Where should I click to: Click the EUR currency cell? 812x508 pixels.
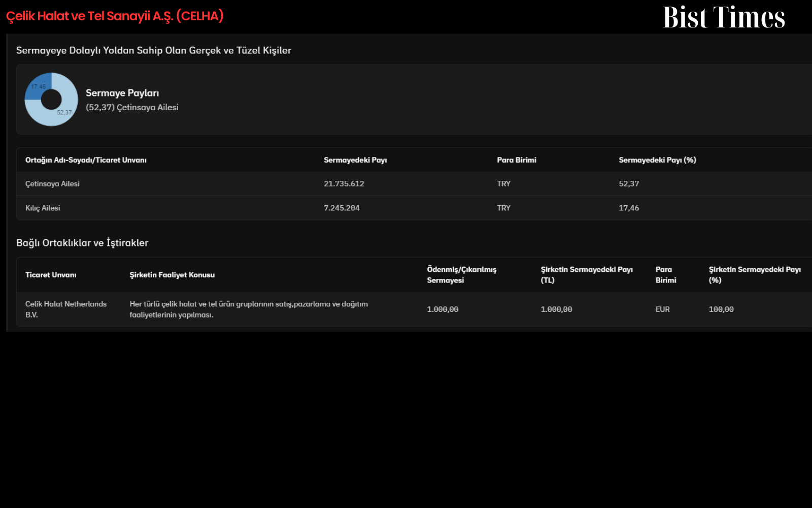tap(662, 309)
